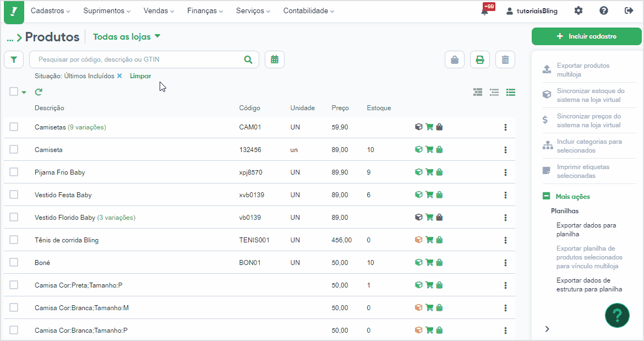644x341 pixels.
Task: Open the three-dot menu for Camisetas
Action: coord(505,127)
